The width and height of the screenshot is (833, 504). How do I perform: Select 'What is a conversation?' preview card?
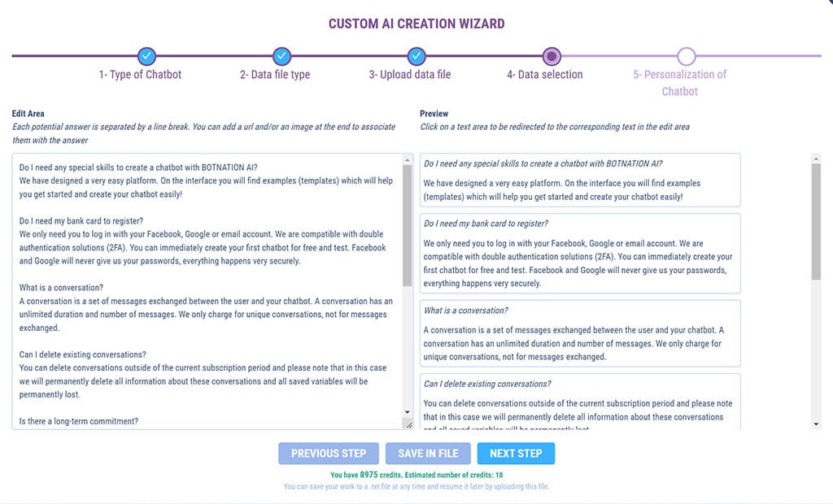580,333
